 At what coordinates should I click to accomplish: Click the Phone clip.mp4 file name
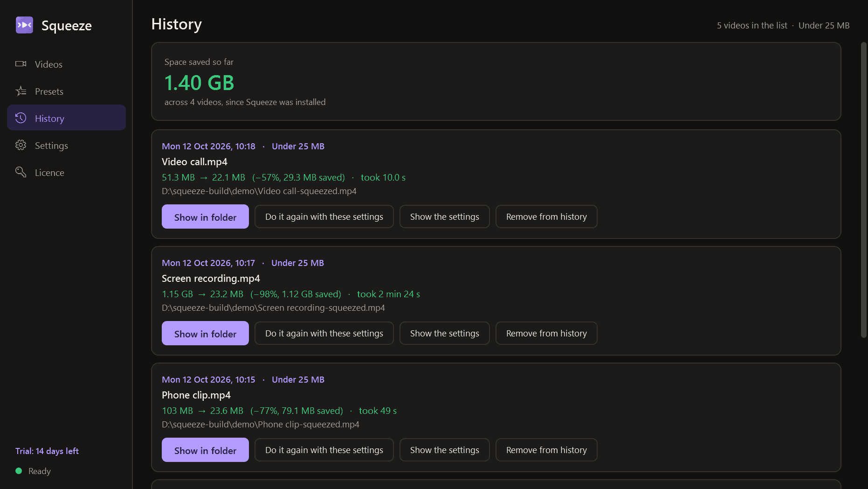tap(196, 395)
